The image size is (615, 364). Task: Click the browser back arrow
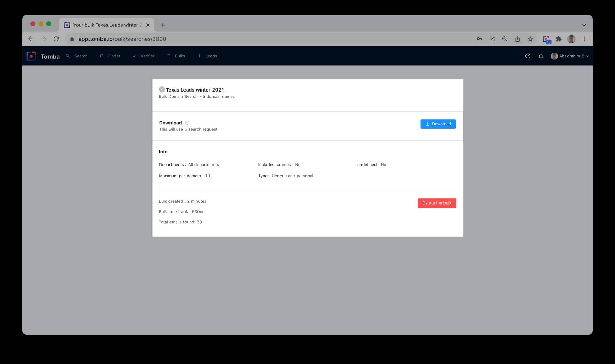click(31, 39)
